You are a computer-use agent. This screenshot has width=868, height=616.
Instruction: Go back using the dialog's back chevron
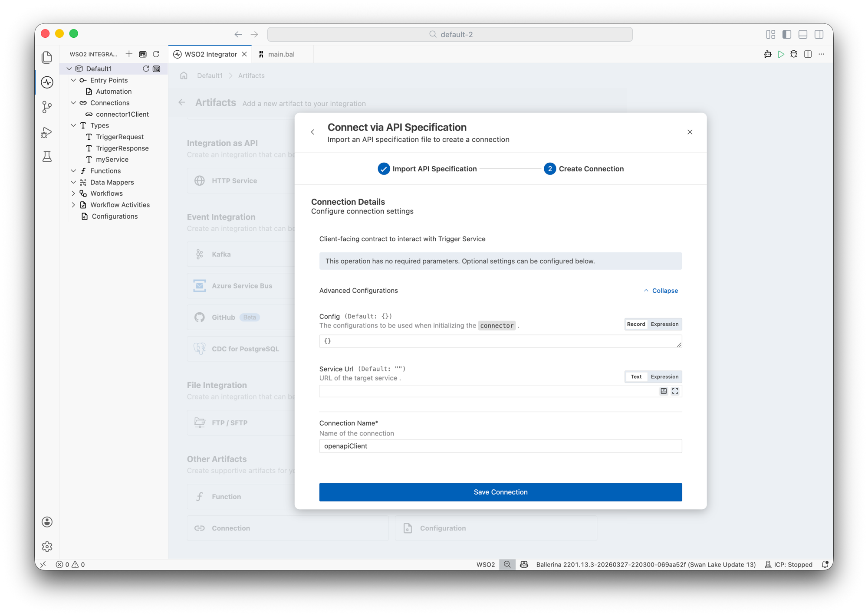(x=312, y=132)
